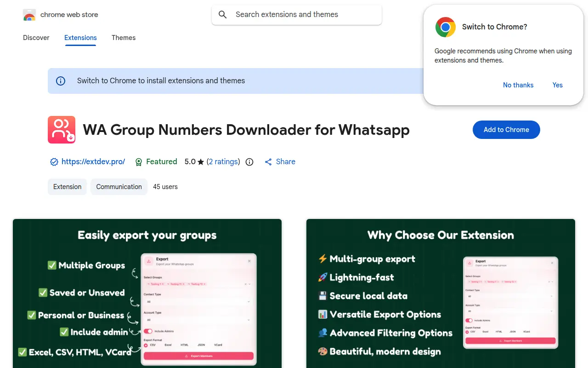
Task: Click the 5.0 star rating icon
Action: [201, 162]
